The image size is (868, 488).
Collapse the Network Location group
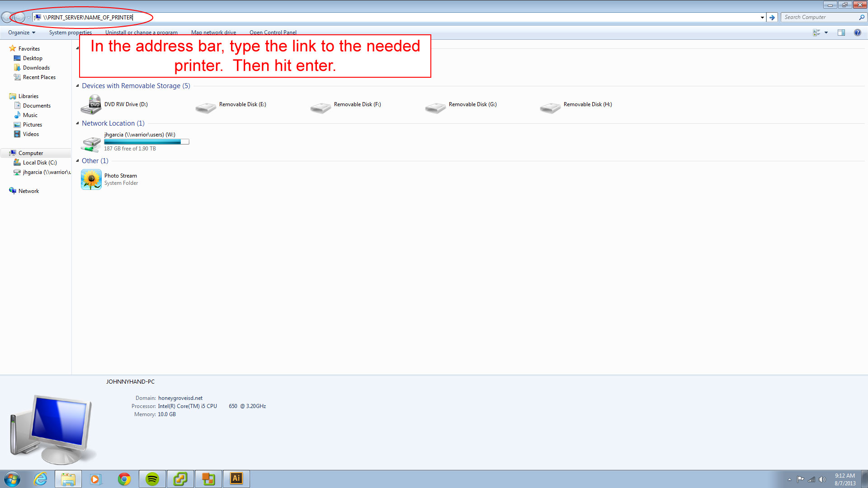click(77, 123)
